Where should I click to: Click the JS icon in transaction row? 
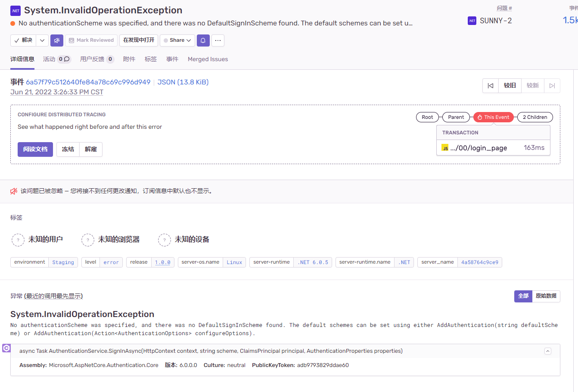pos(445,148)
